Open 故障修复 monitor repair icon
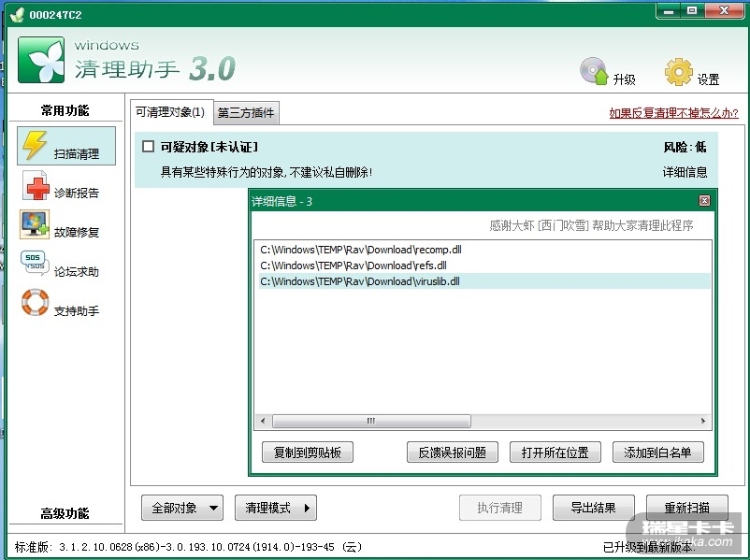The height and width of the screenshot is (560, 750). pos(35,224)
